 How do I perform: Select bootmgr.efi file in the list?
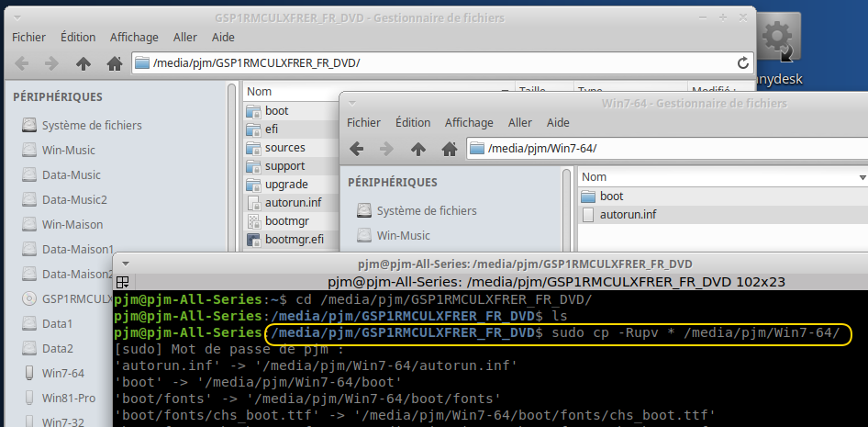294,240
